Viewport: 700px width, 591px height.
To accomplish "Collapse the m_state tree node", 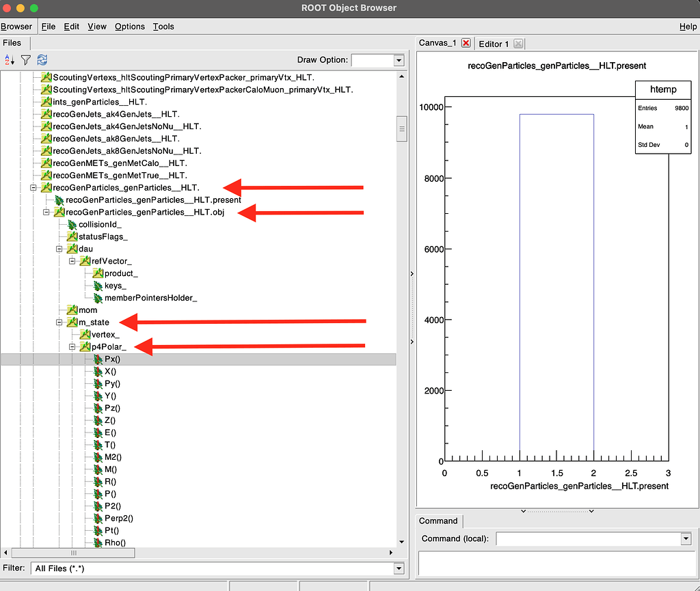I will 59,322.
